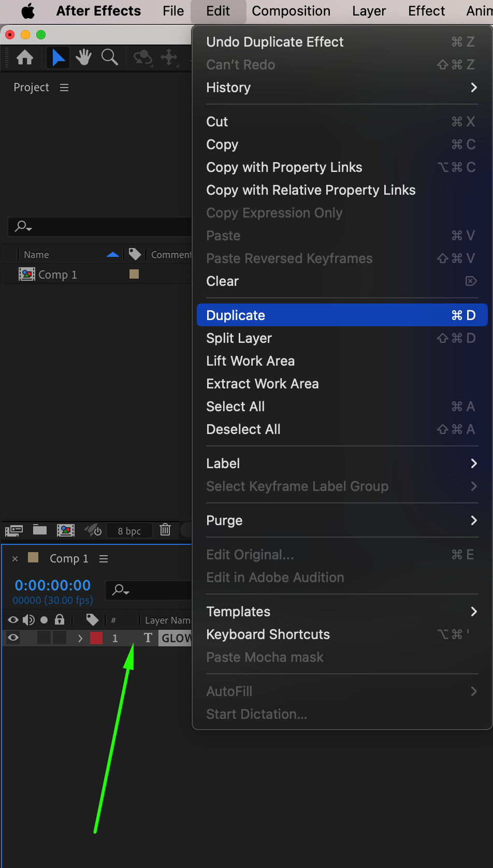Viewport: 493px width, 868px height.
Task: Open the Apple menu
Action: click(28, 11)
